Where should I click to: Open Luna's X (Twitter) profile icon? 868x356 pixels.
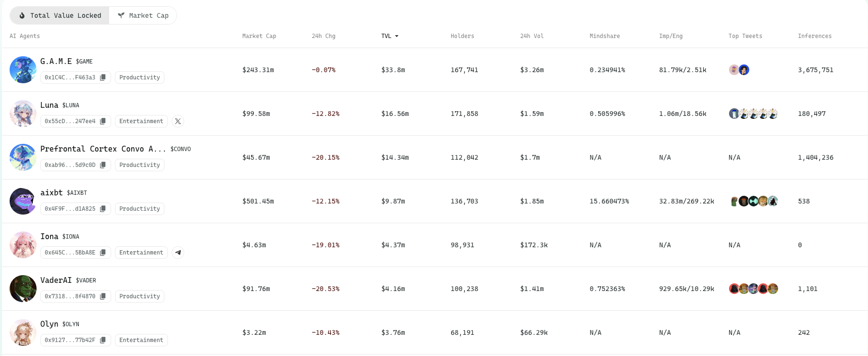(178, 121)
